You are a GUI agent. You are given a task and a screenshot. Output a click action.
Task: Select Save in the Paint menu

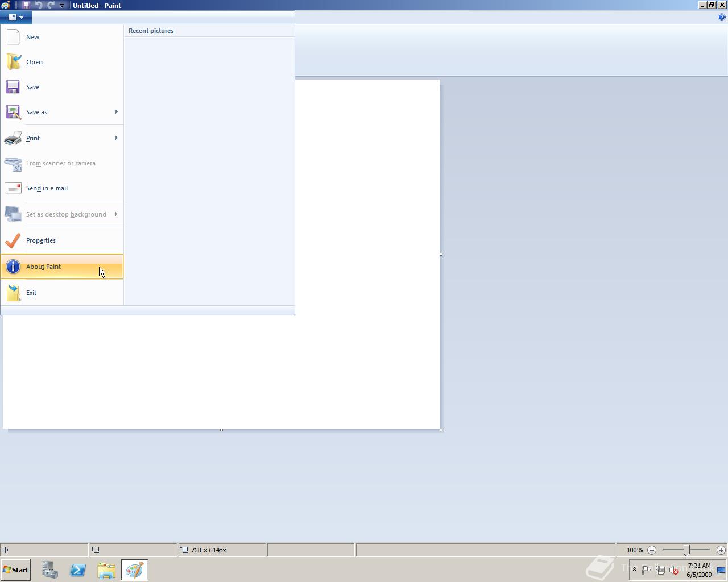(x=62, y=87)
